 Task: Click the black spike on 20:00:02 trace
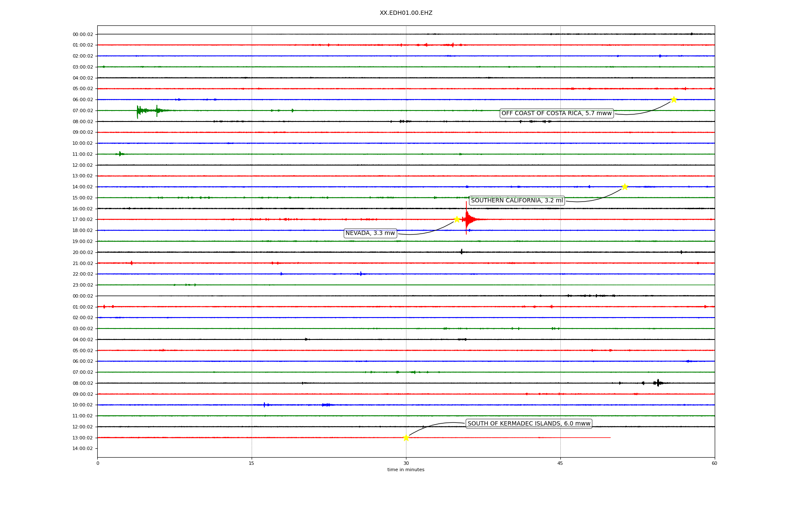461,252
